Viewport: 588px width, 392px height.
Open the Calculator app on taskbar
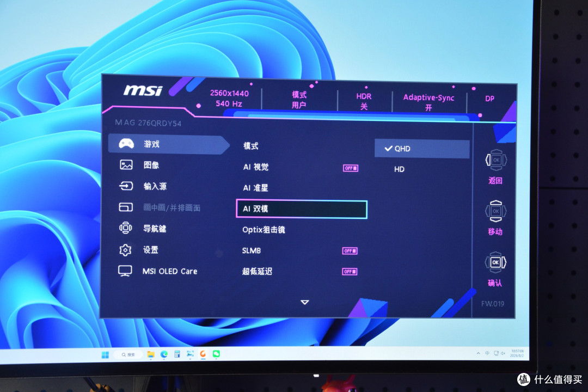[x=177, y=354]
